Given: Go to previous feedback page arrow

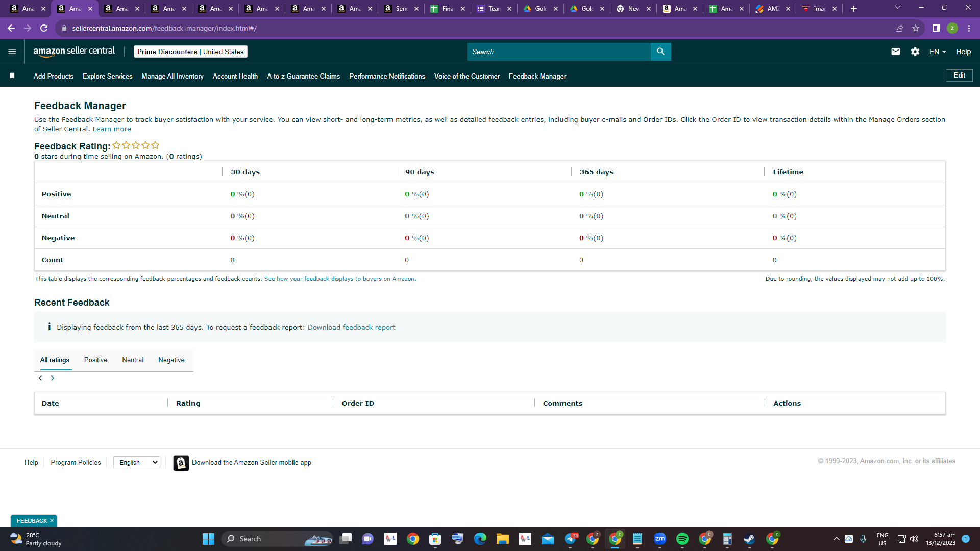Looking at the screenshot, I should (40, 378).
